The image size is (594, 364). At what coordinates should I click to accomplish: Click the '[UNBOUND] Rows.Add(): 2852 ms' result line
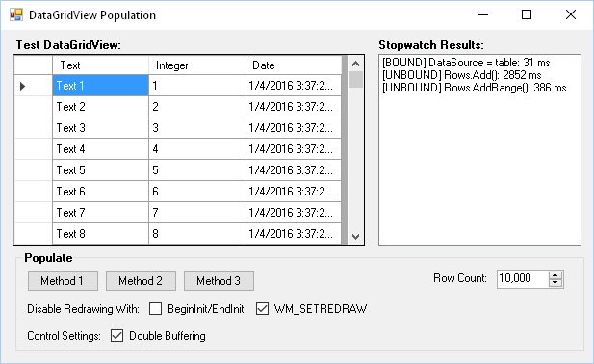[462, 75]
